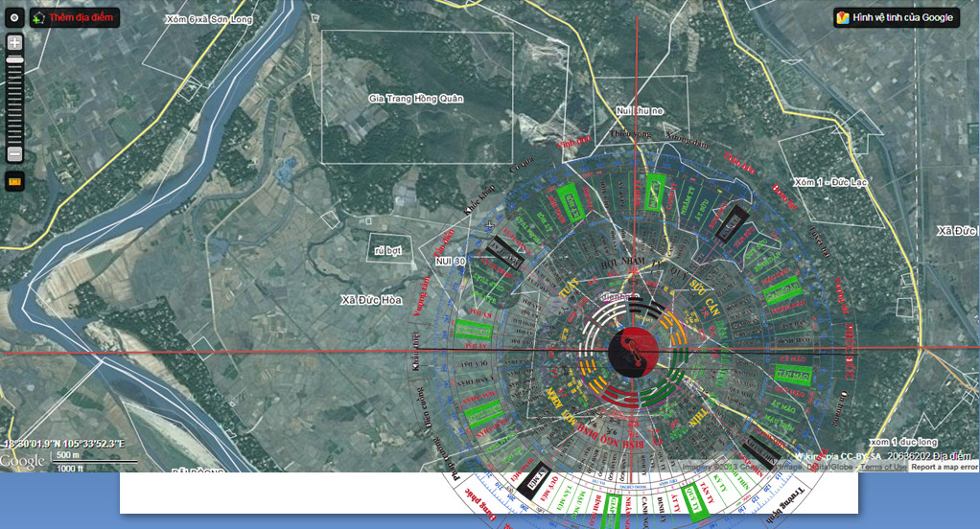Click the locate-me target icon
Screen dimensions: 980x529
[x=14, y=17]
